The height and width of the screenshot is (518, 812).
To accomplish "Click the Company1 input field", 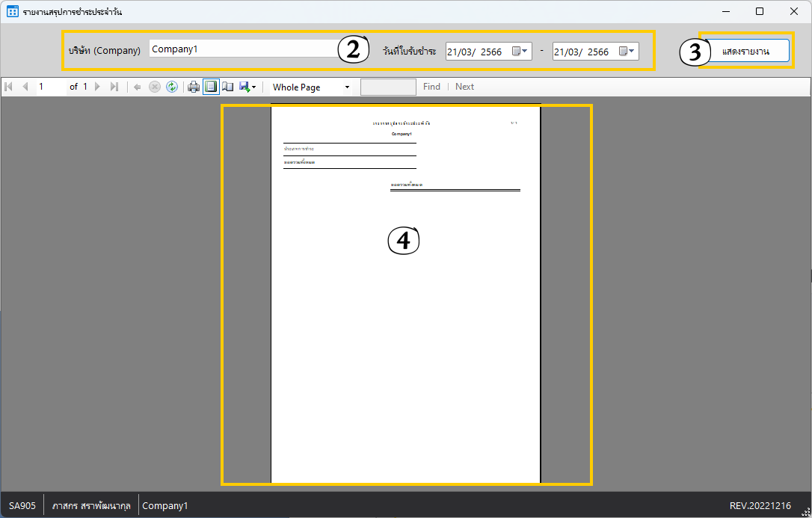I will click(x=239, y=49).
